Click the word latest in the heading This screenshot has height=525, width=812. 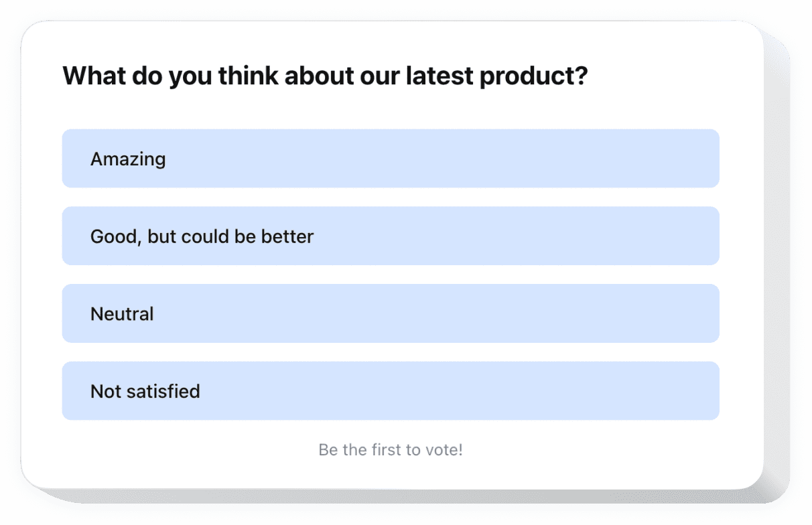click(x=439, y=76)
